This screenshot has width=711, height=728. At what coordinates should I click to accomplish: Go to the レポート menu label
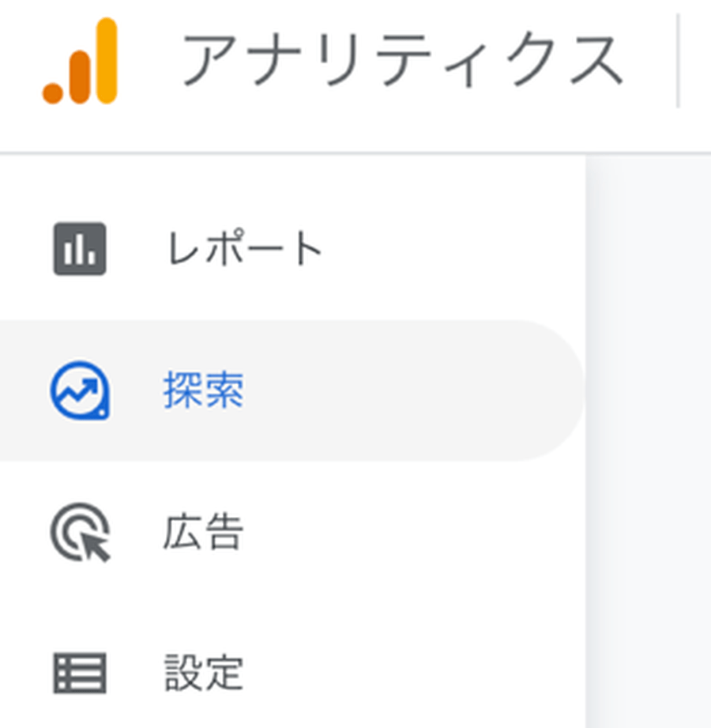[245, 250]
